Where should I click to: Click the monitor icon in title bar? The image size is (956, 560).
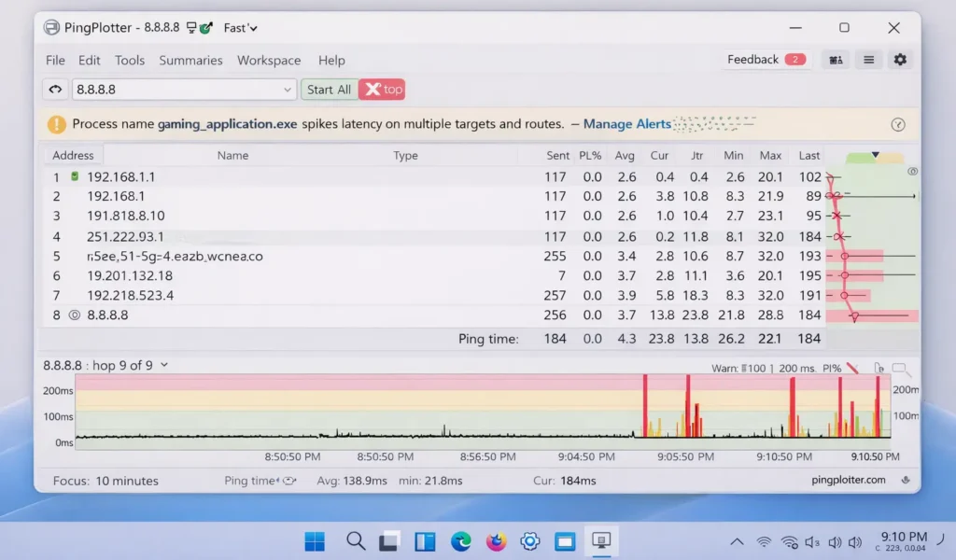tap(191, 27)
